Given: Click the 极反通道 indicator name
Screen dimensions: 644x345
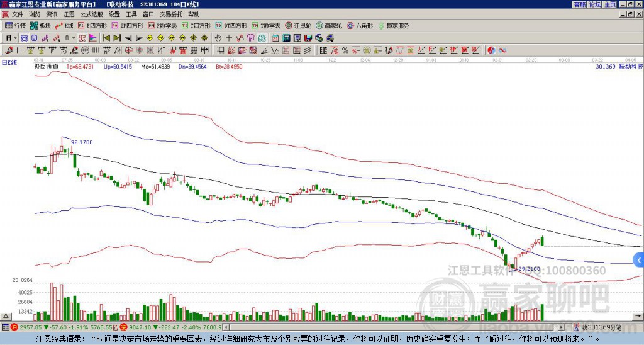Looking at the screenshot, I should pos(46,66).
